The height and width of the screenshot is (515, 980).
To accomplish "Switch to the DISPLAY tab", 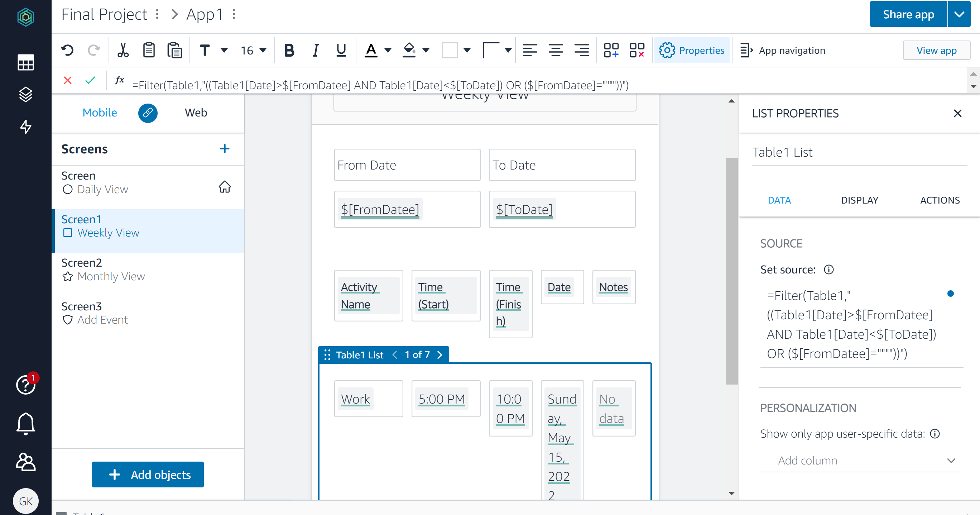I will tap(860, 200).
